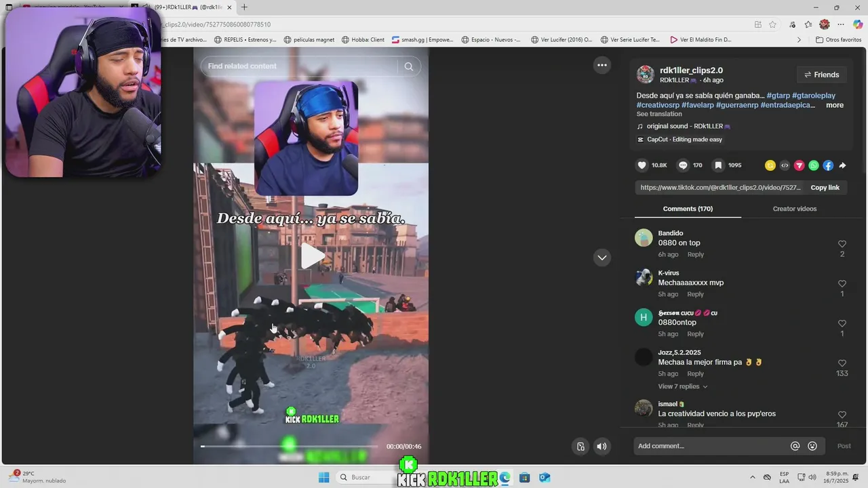Like the video with heart icon
The image size is (868, 488).
(642, 165)
